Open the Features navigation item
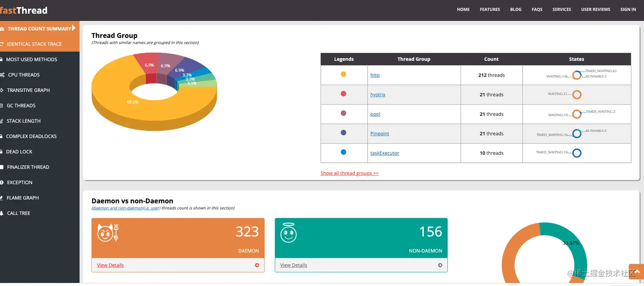 [x=490, y=9]
